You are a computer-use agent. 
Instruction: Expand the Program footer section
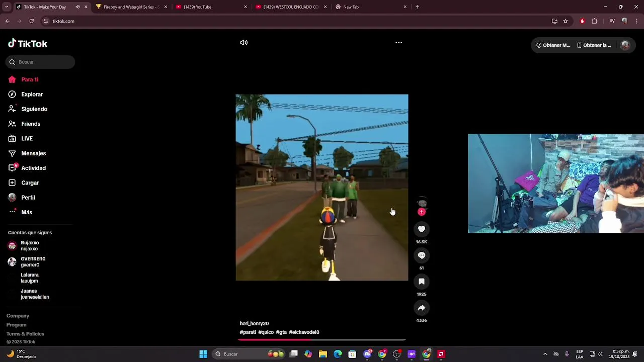tap(17, 325)
